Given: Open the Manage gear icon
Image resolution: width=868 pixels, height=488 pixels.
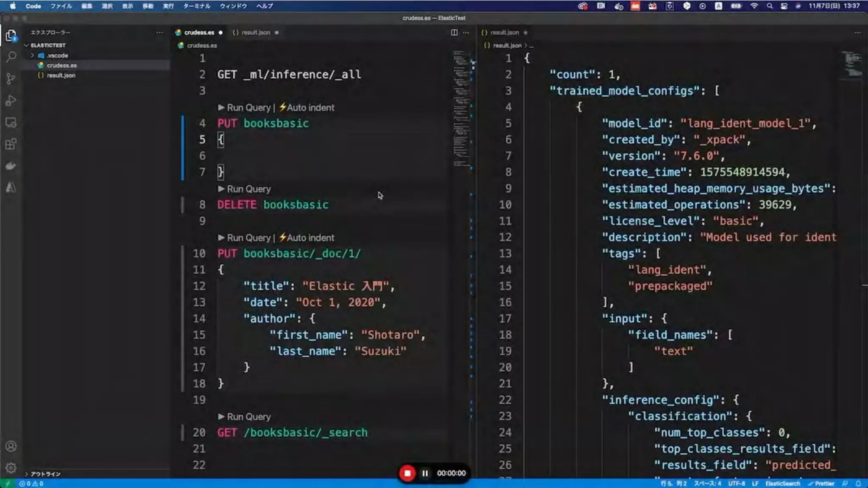Looking at the screenshot, I should click(x=11, y=468).
